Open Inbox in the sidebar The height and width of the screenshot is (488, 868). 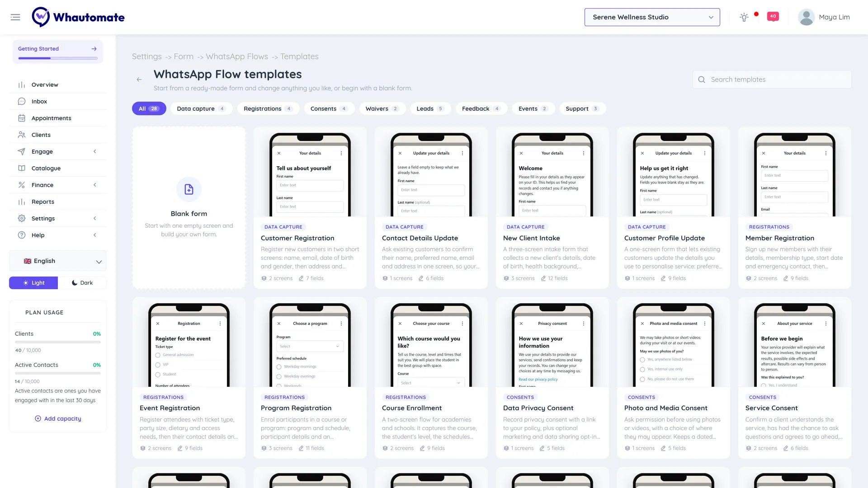pyautogui.click(x=58, y=101)
